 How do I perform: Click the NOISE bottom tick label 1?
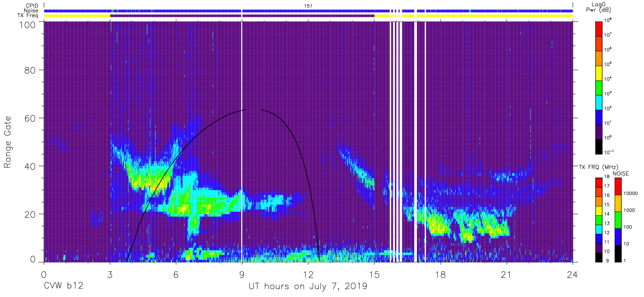coord(625,261)
